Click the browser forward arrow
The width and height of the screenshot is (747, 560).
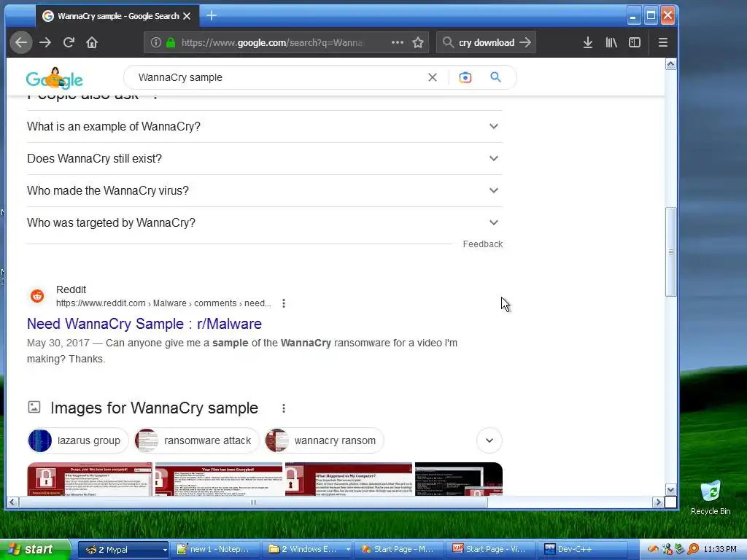(45, 42)
